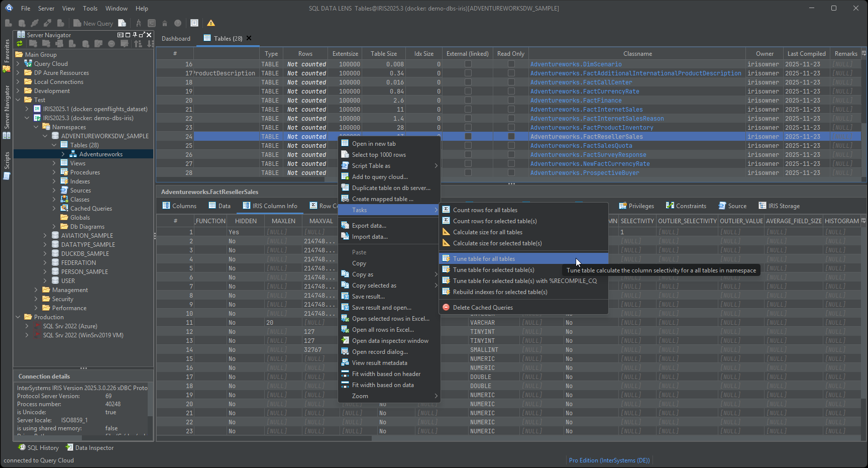The width and height of the screenshot is (868, 468).
Task: Choose Rebuild indexes for selected table(s)
Action: click(x=524, y=292)
